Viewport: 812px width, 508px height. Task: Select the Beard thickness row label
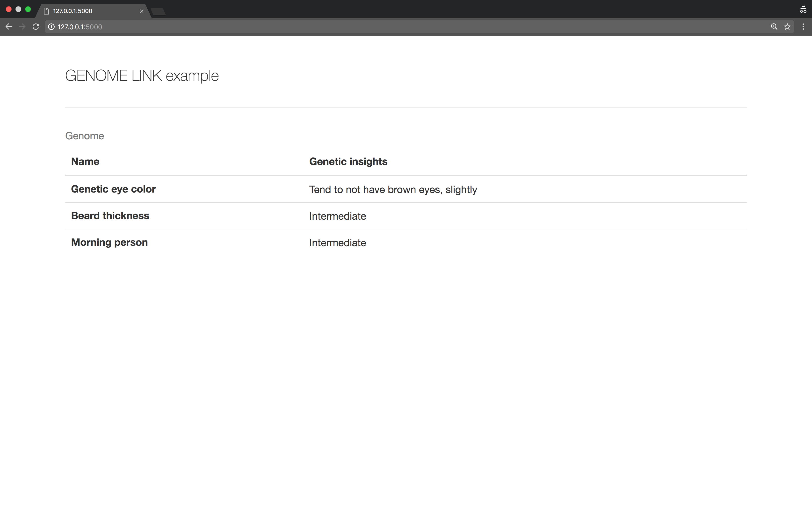click(110, 216)
